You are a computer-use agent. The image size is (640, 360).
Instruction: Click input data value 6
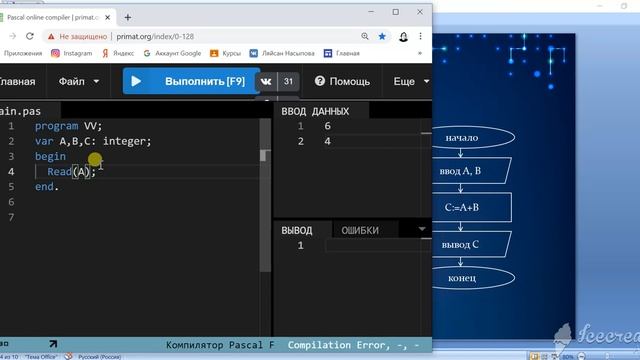click(x=327, y=126)
